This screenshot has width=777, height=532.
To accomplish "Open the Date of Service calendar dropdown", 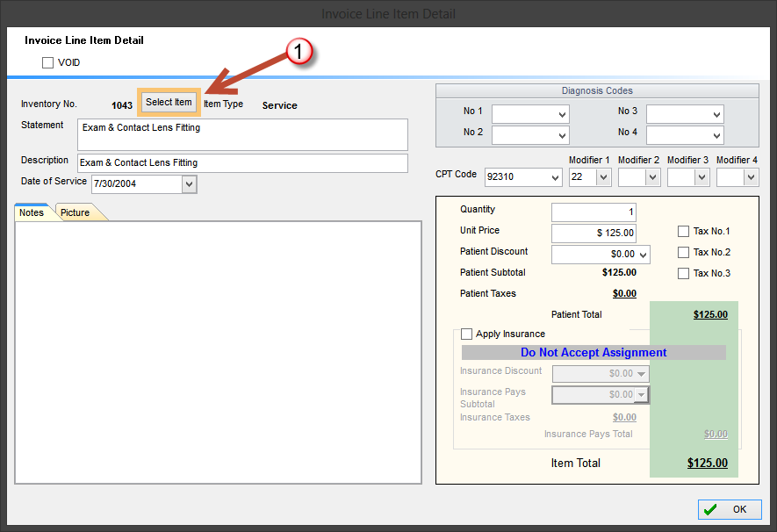I will click(189, 184).
